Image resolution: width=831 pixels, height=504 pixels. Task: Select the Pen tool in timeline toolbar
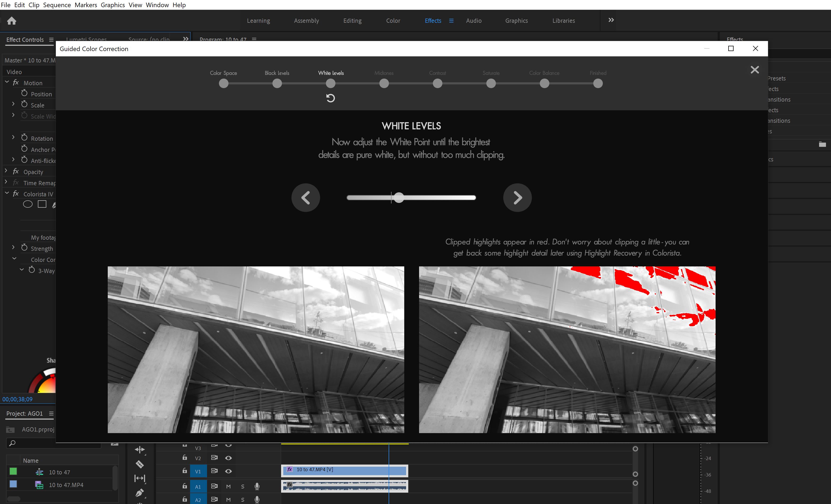(x=140, y=493)
